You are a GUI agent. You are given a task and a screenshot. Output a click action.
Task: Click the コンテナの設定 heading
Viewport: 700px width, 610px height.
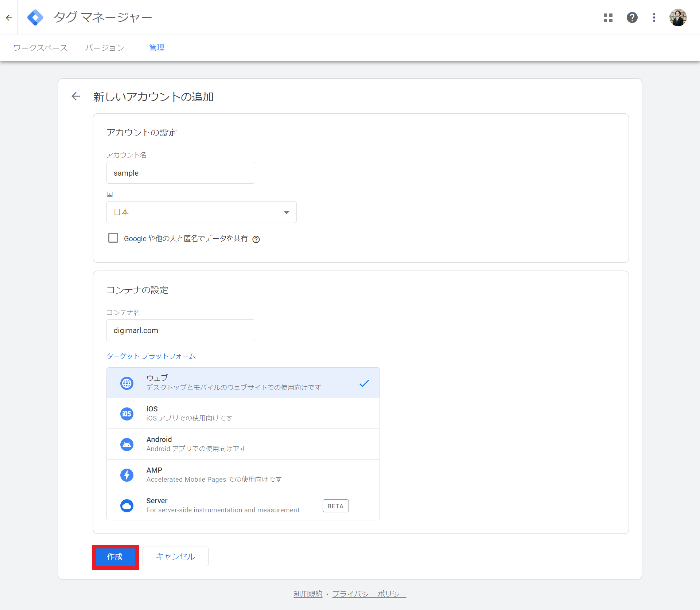coord(137,290)
